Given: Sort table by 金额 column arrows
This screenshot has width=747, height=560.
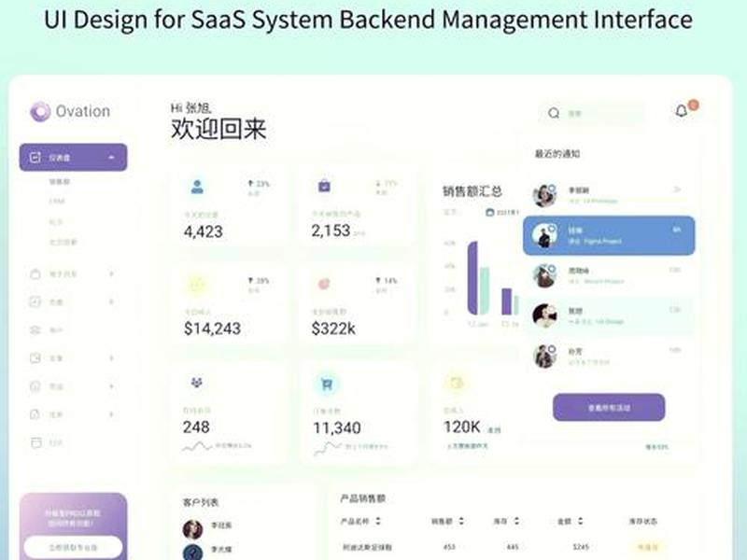Looking at the screenshot, I should 580,521.
